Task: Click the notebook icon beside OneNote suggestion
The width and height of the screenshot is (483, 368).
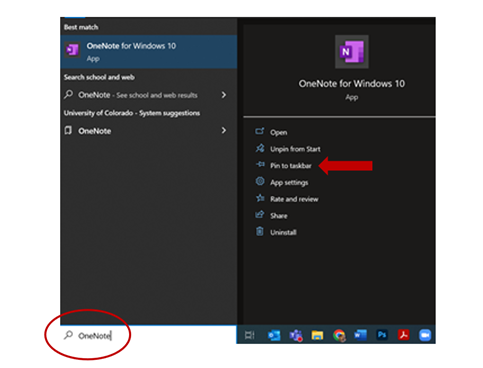Action: 68,130
